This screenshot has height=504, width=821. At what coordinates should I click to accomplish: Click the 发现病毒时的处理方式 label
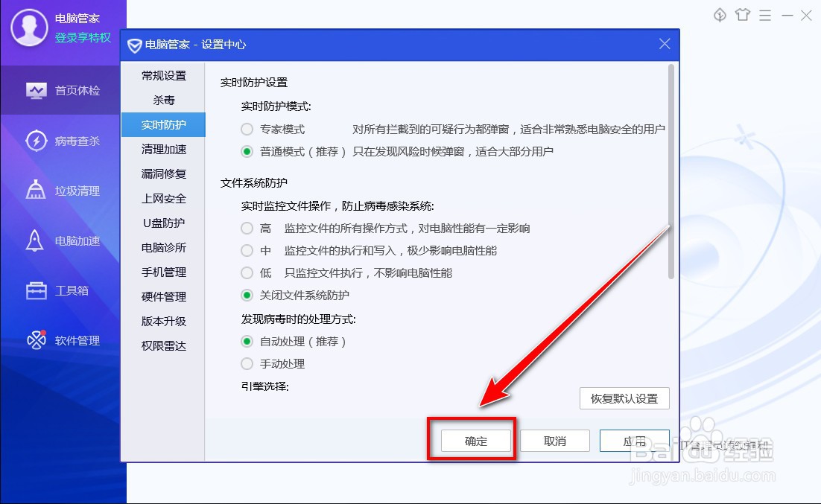pyautogui.click(x=299, y=319)
